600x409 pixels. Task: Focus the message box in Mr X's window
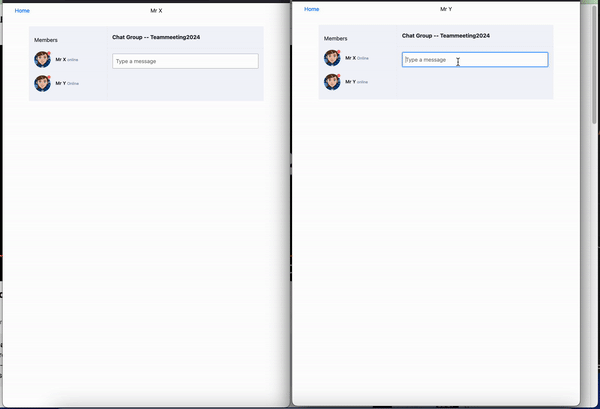[185, 61]
